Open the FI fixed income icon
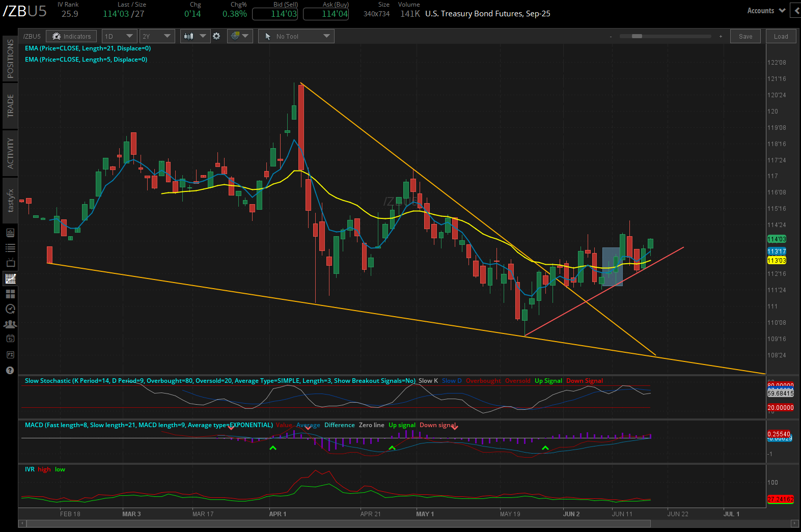Image resolution: width=801 pixels, height=532 pixels. [10, 355]
